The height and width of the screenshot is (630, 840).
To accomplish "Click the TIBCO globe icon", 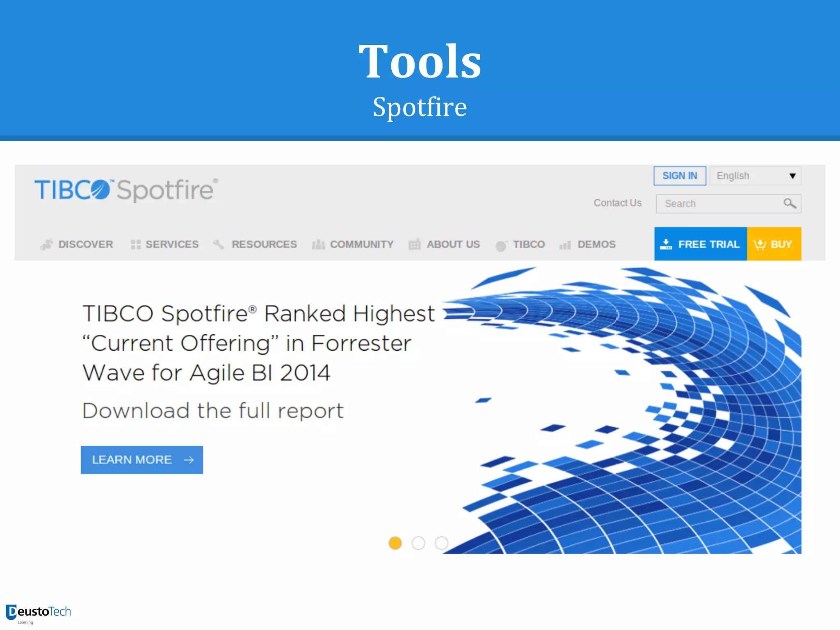I will click(501, 245).
